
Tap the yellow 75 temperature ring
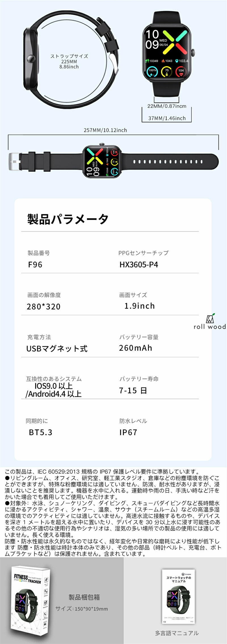click(x=167, y=72)
